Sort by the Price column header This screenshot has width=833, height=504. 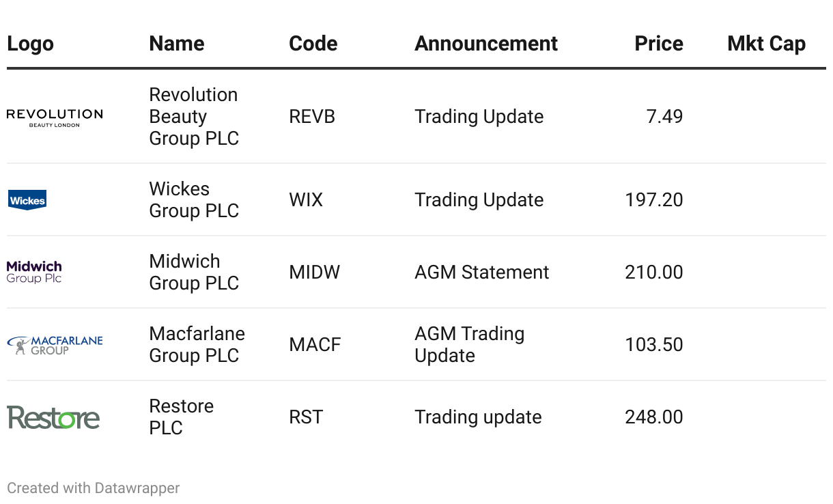[658, 44]
